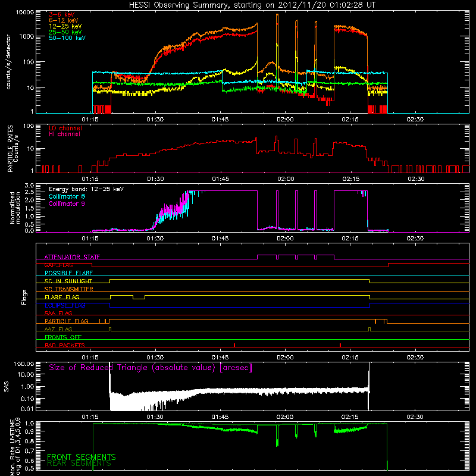Select the 3-6 keV legend label
The image size is (476, 476).
point(61,14)
